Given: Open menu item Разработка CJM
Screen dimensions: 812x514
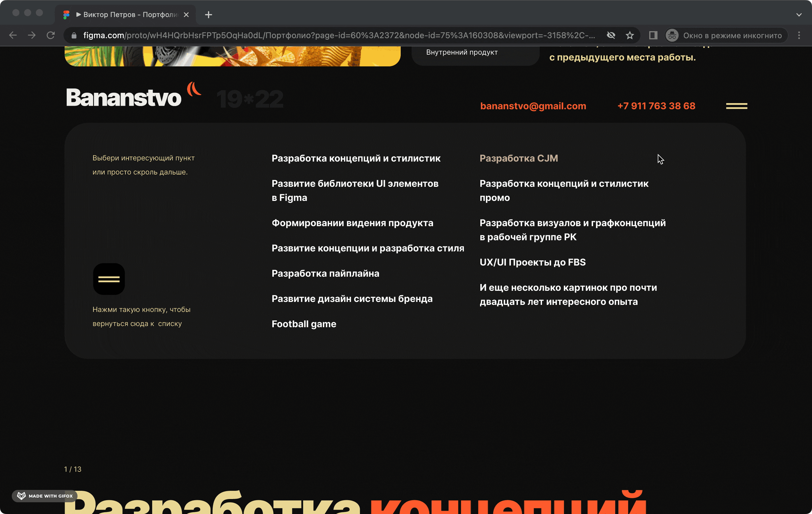Looking at the screenshot, I should [x=519, y=158].
